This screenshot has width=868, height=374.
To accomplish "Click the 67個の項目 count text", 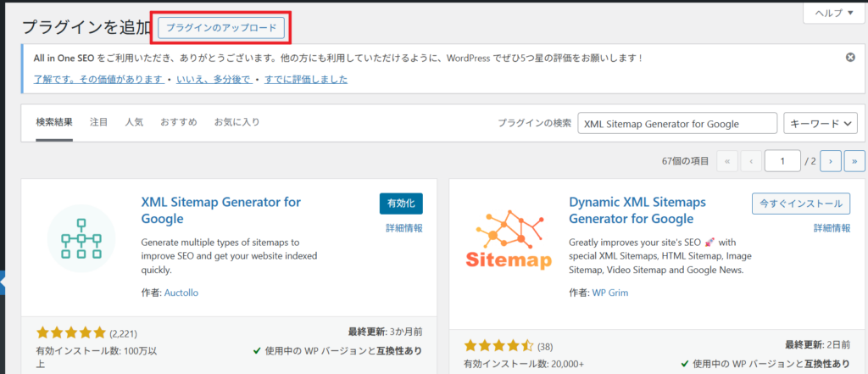I will click(x=685, y=161).
